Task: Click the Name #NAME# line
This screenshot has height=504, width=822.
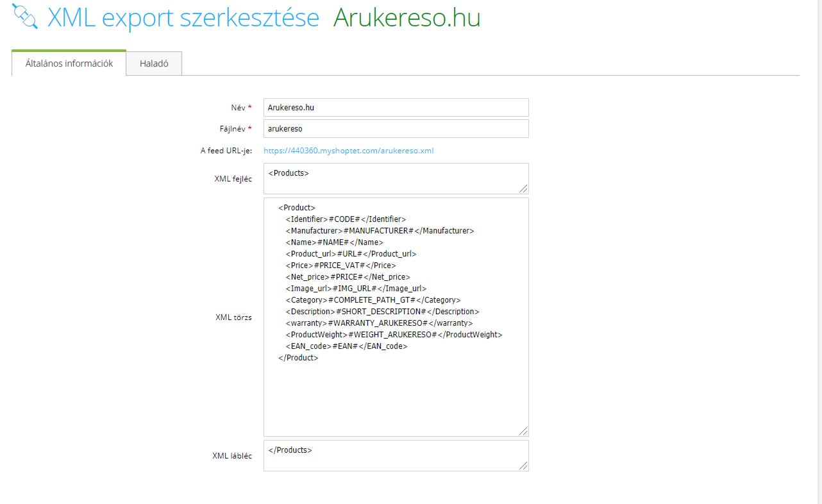Action: (334, 242)
